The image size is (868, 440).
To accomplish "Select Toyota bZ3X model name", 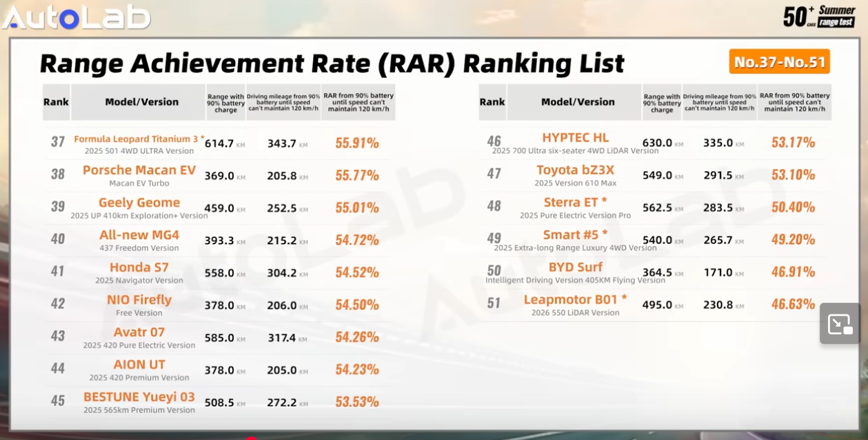I will click(x=576, y=170).
